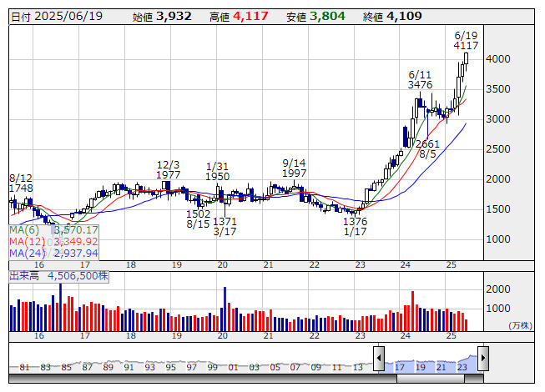This screenshot has width=545, height=392.
Task: Click the 終値 4,109 close value
Action: (392, 17)
